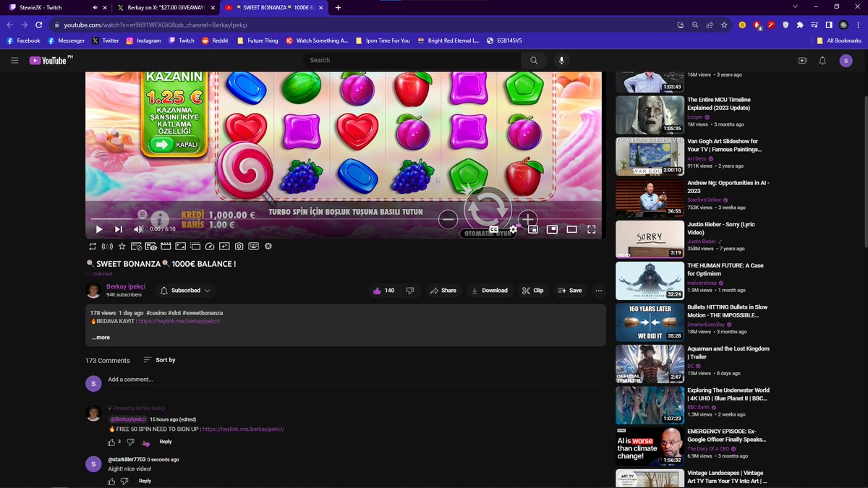Image resolution: width=868 pixels, height=488 pixels.
Task: Open the Future Thing bookmarks folder
Action: click(257, 40)
